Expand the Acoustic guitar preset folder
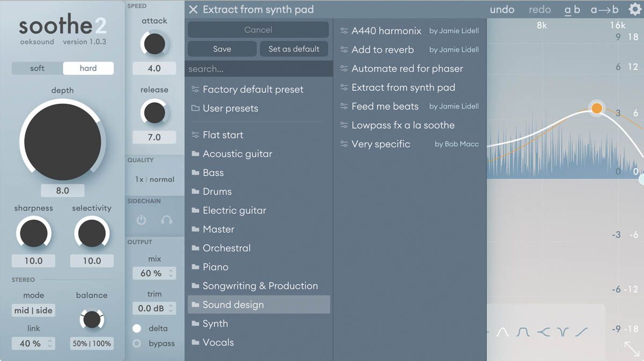Viewport: 644px width, 361px height. point(237,154)
